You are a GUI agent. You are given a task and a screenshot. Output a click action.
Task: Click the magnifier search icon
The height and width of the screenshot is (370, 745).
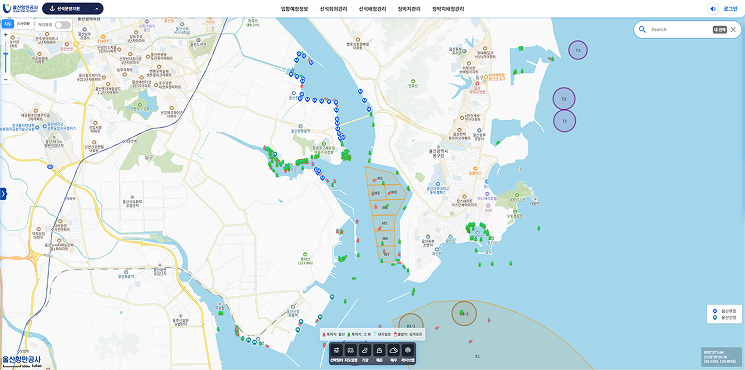[642, 29]
